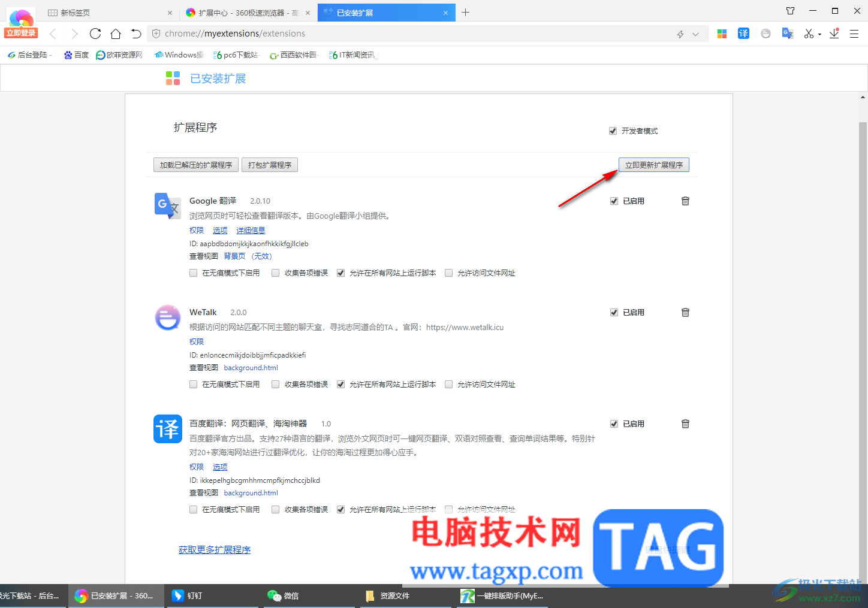Toggle the 开发者模式 checkbox
868x608 pixels.
click(x=613, y=131)
